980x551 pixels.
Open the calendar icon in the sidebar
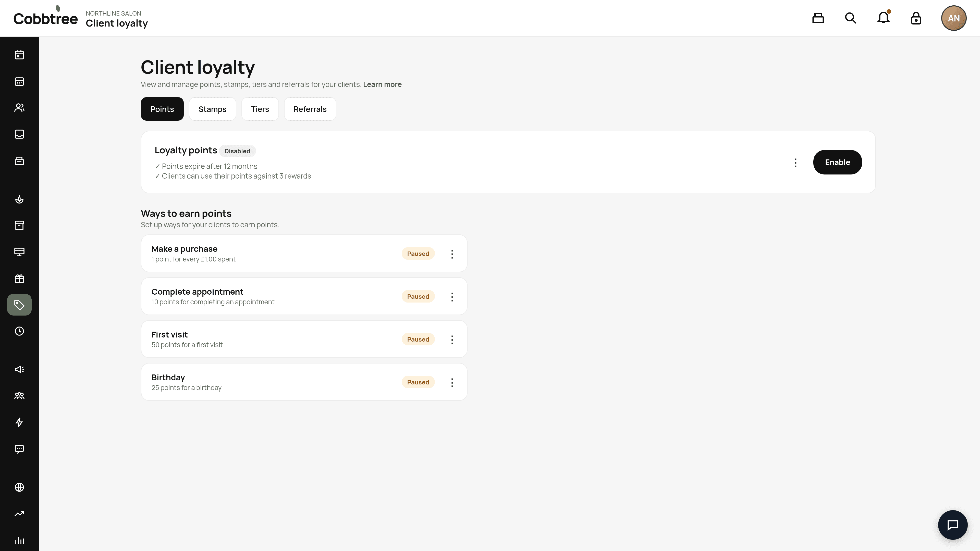click(x=19, y=55)
